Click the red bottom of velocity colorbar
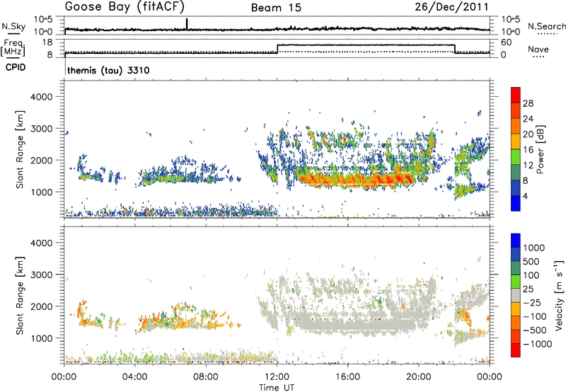 coord(516,350)
